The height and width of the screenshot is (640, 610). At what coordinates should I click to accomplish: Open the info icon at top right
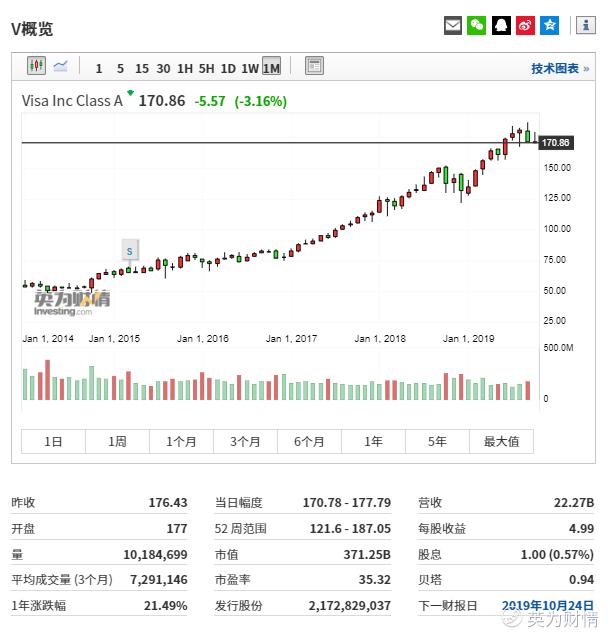click(x=586, y=25)
